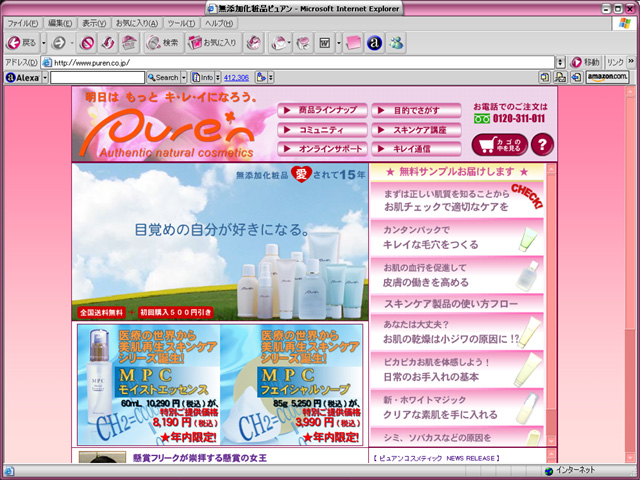Screen dimensions: 640x480
Task: Click the Amazon.com button on Alexa toolbar
Action: tap(606, 76)
